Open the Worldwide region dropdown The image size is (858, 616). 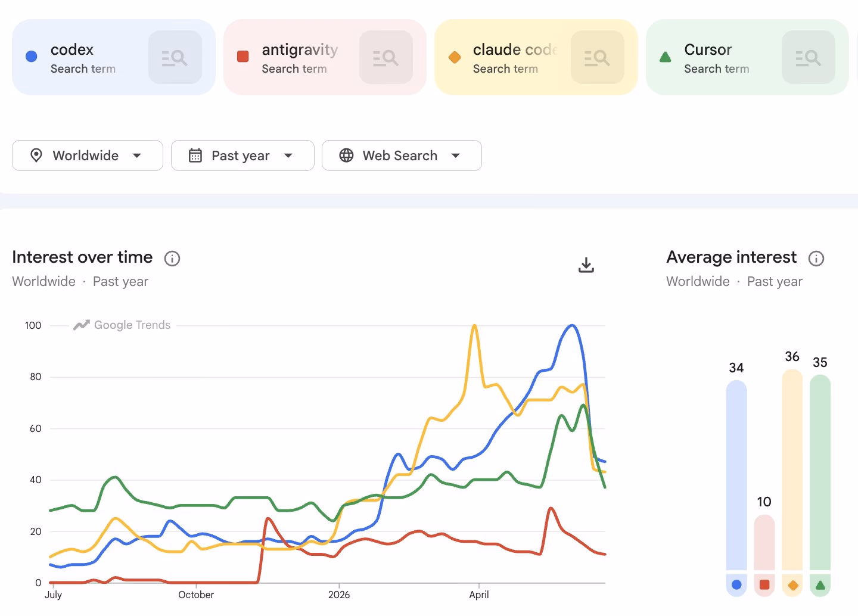coord(88,155)
